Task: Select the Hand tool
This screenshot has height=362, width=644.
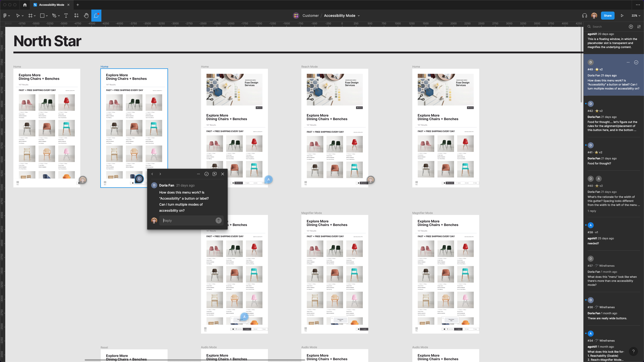Action: [86, 16]
